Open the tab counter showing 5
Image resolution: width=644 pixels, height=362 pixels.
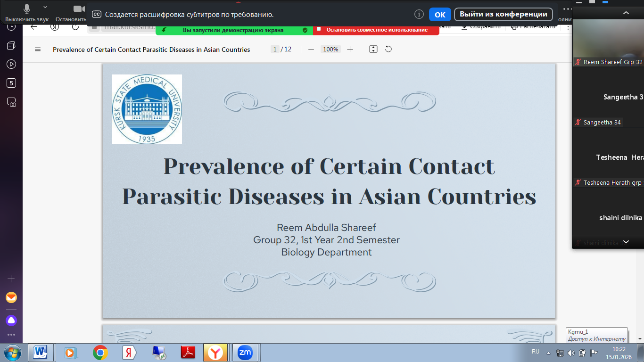11,83
